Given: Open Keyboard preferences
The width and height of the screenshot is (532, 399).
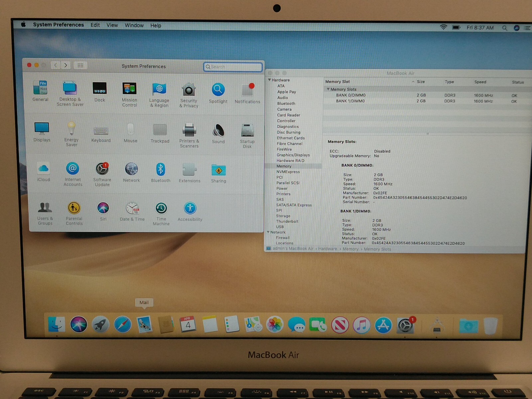Looking at the screenshot, I should tap(101, 134).
